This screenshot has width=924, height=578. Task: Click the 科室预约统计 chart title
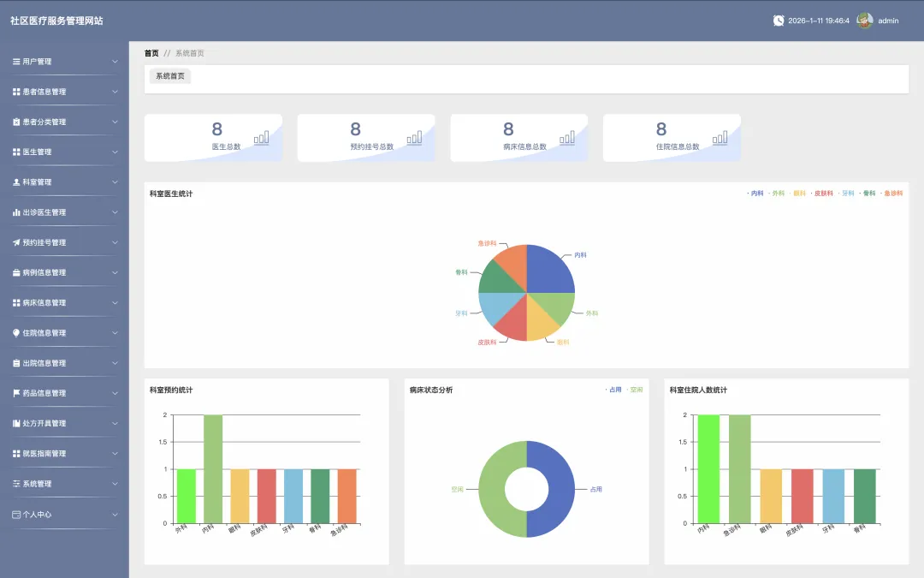(x=171, y=390)
